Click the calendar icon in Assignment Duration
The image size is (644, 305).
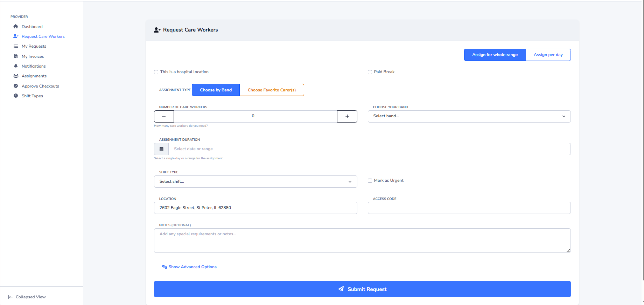pos(161,149)
